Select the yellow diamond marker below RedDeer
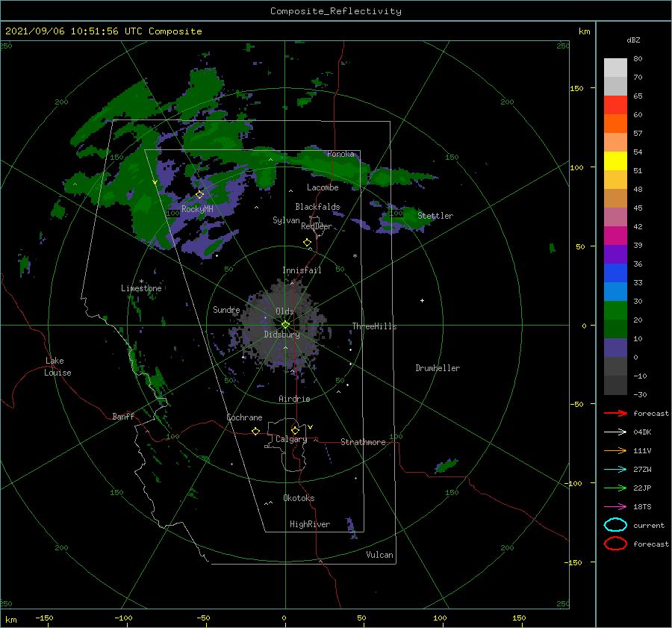The image size is (672, 628). coord(307,243)
